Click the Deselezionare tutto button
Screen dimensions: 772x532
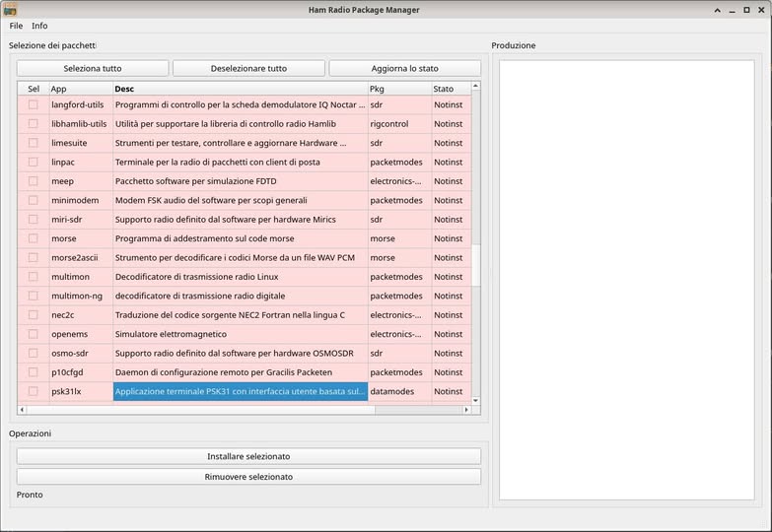(248, 68)
